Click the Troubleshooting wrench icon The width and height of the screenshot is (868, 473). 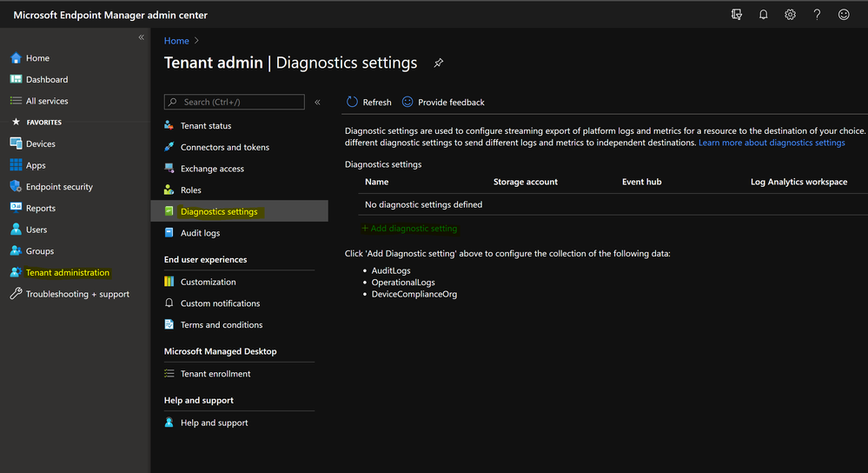tap(16, 294)
